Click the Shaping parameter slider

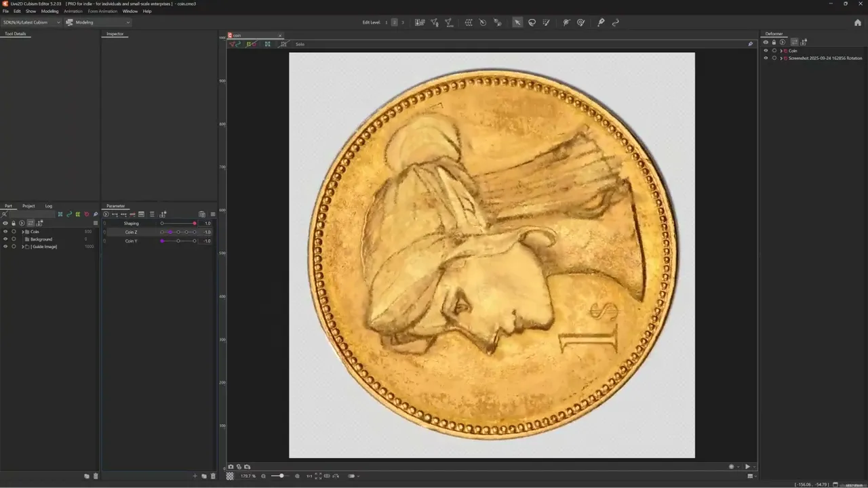[178, 223]
